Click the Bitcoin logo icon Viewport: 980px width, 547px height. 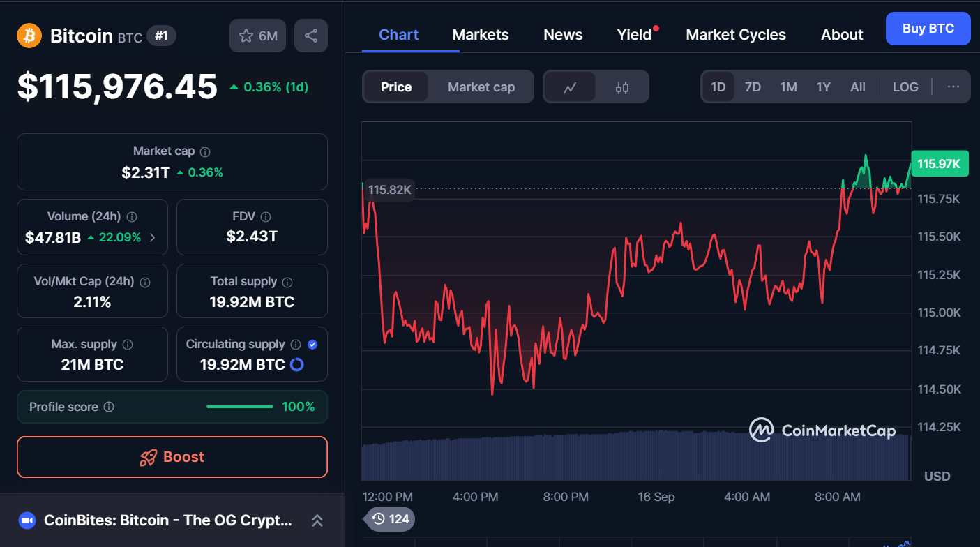(29, 36)
